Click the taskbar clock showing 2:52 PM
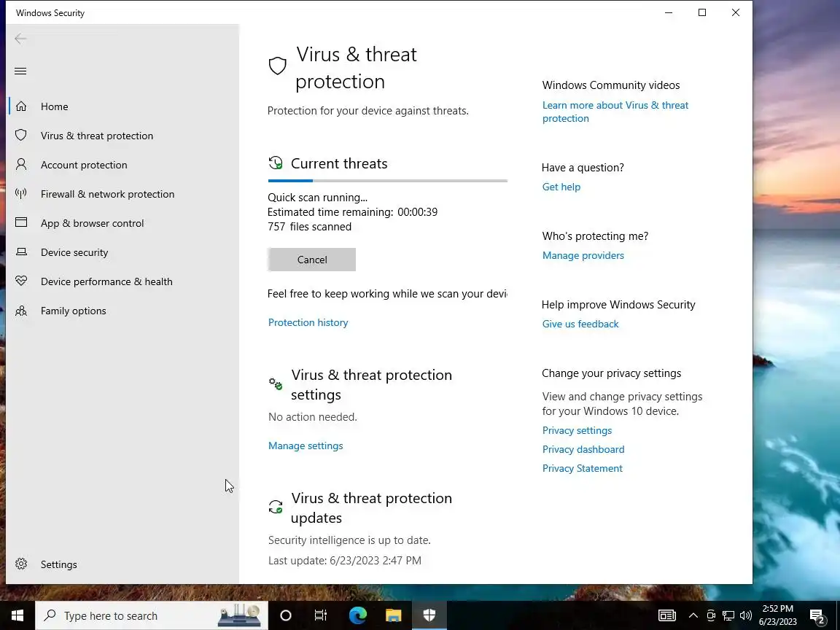Viewport: 840px width, 630px height. [x=778, y=615]
